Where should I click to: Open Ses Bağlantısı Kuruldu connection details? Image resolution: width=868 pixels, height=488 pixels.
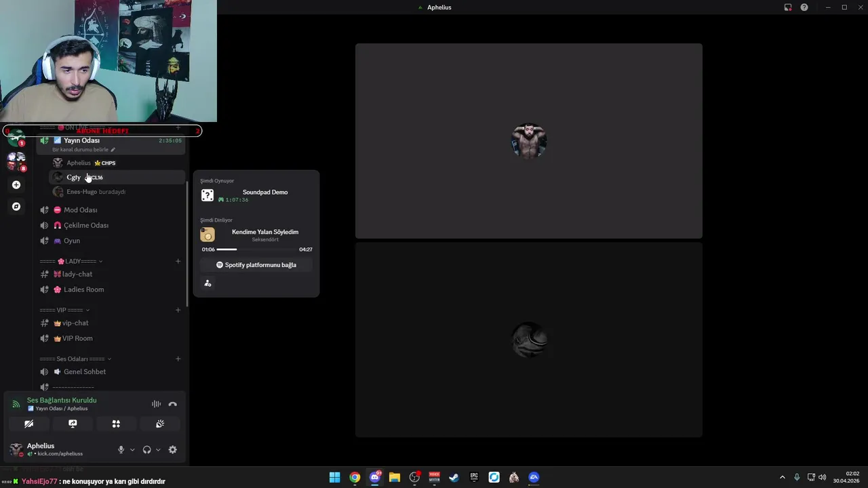(62, 400)
